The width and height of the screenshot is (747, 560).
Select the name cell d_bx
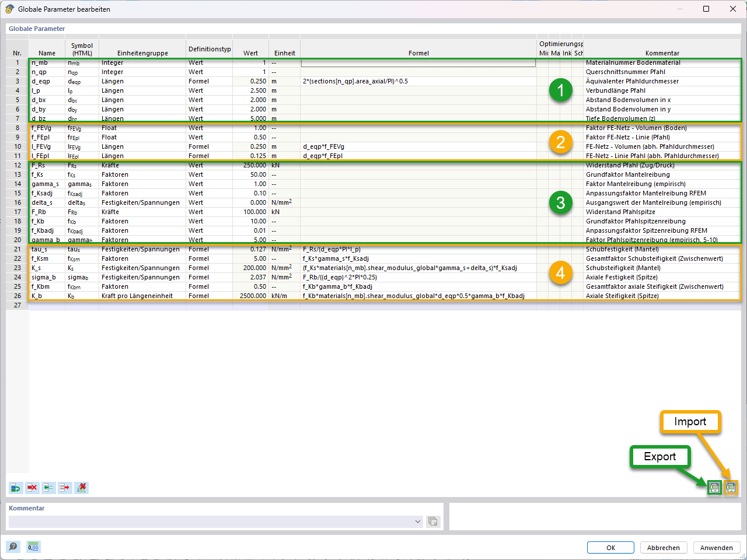pyautogui.click(x=47, y=100)
